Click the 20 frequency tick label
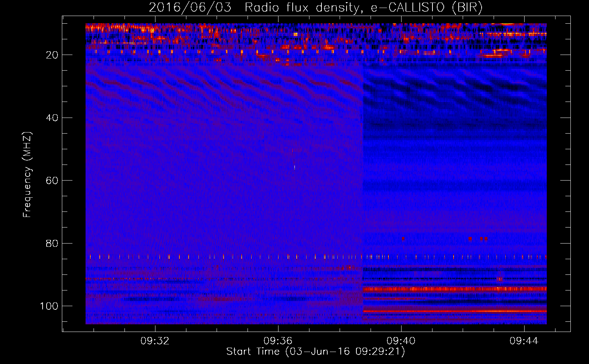This screenshot has height=364, width=589. (52, 55)
